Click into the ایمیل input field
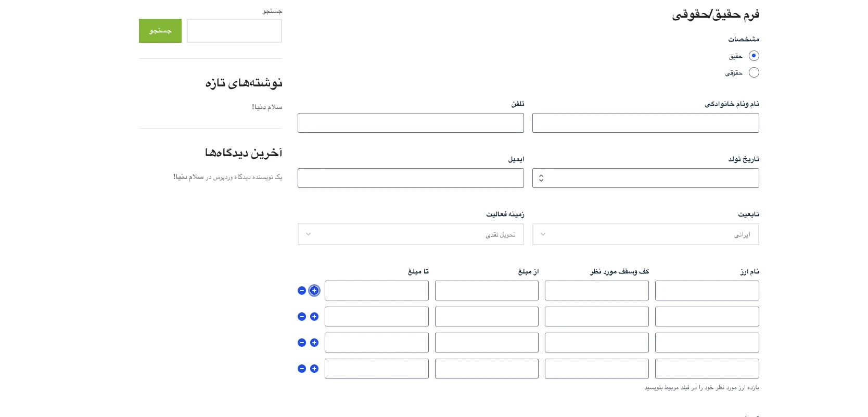 (x=411, y=178)
